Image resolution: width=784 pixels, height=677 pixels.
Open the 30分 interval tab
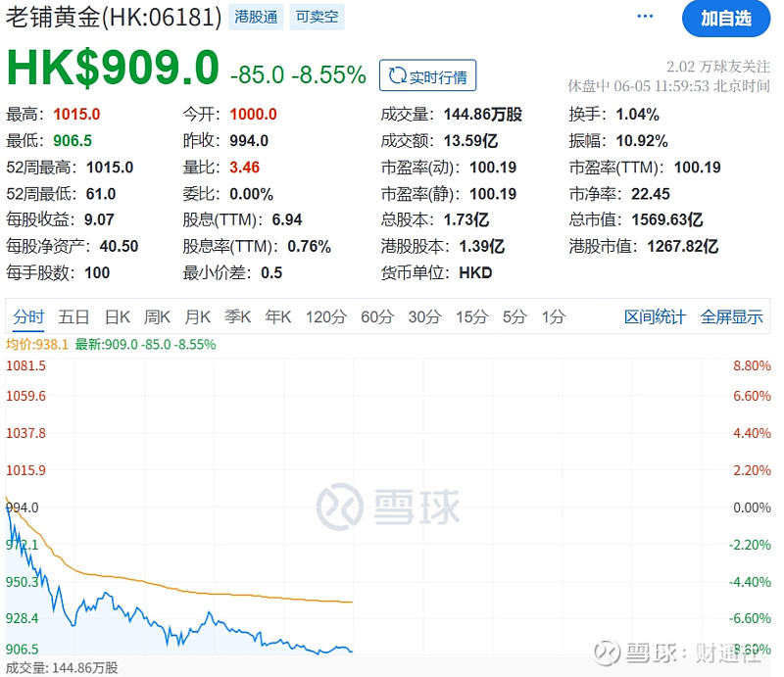(424, 317)
